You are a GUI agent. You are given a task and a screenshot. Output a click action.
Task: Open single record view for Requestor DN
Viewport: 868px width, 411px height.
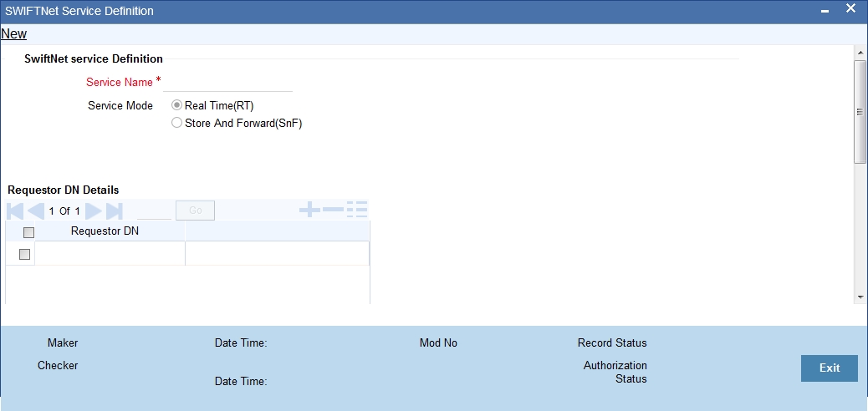(x=357, y=210)
